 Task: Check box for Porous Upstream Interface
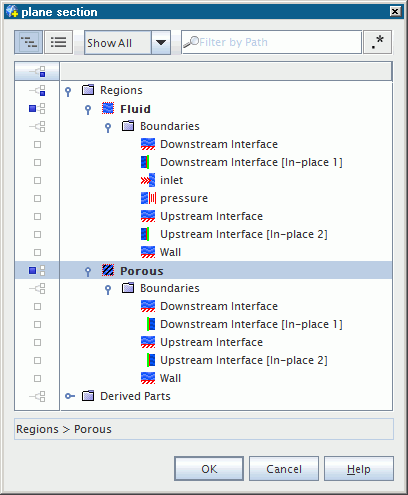tap(37, 342)
